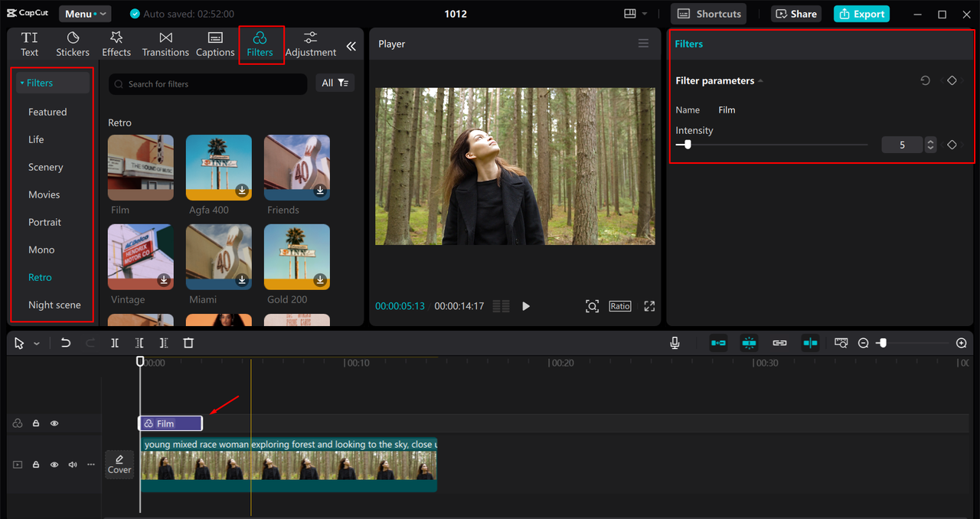Screen dimensions: 980x519
Task: Mute the main video track
Action: (73, 465)
